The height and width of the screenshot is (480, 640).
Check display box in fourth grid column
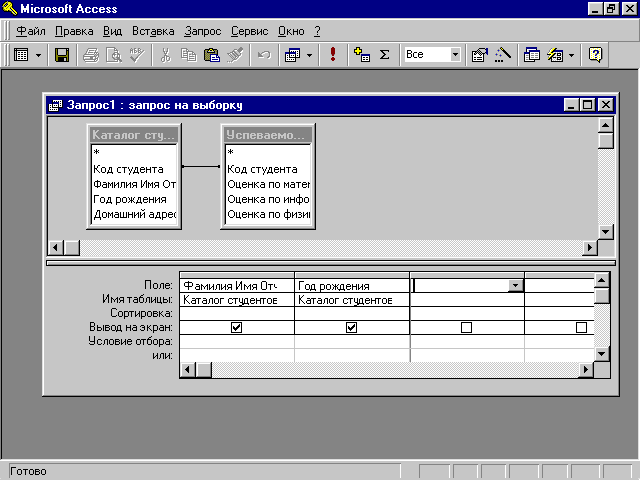[581, 327]
